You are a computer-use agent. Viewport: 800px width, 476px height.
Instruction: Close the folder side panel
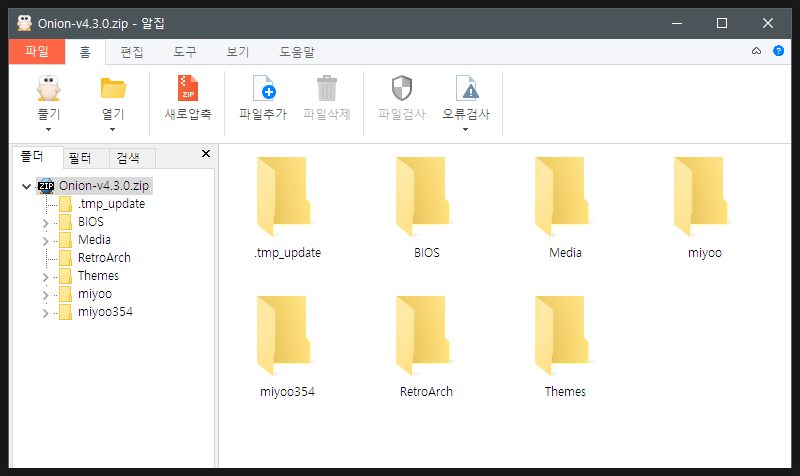tap(206, 154)
